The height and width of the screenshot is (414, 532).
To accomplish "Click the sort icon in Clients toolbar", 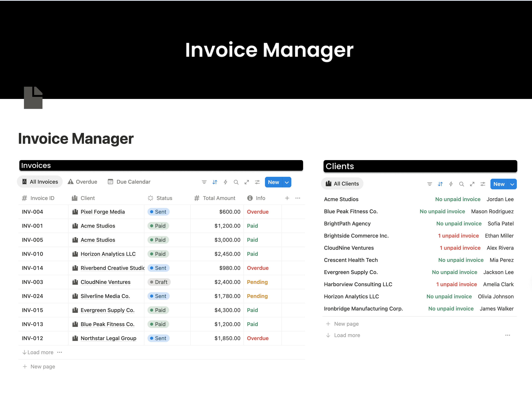I will [440, 184].
